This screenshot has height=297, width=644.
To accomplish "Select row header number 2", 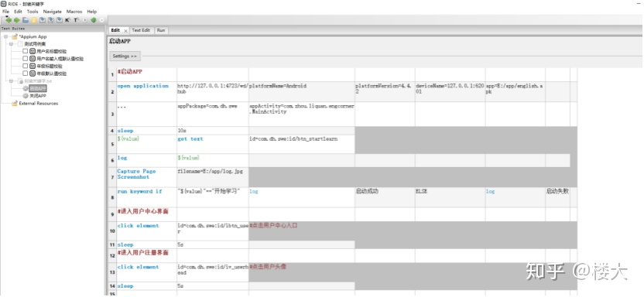I will click(x=112, y=92).
